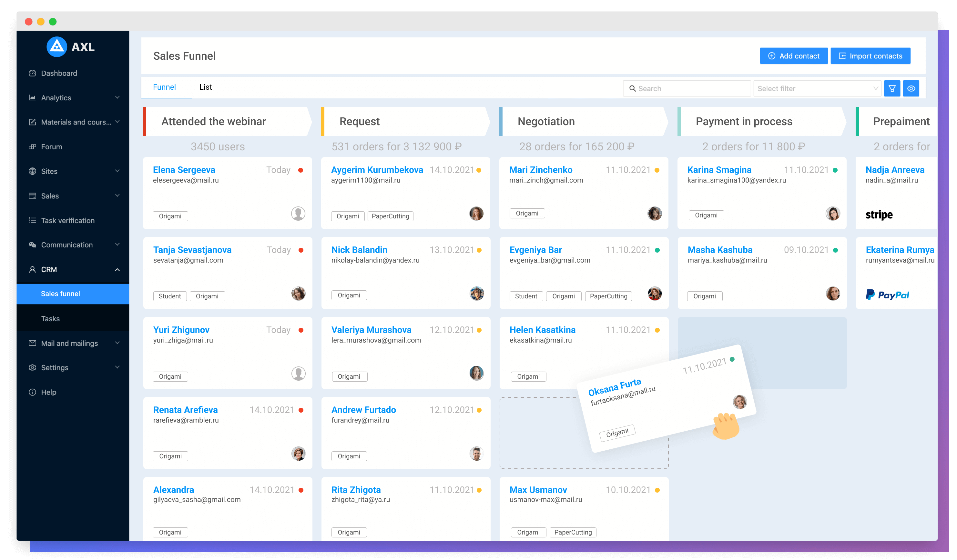Click manager avatar on Tanja Sevastjanova card
This screenshot has height=560, width=957.
coord(299,294)
